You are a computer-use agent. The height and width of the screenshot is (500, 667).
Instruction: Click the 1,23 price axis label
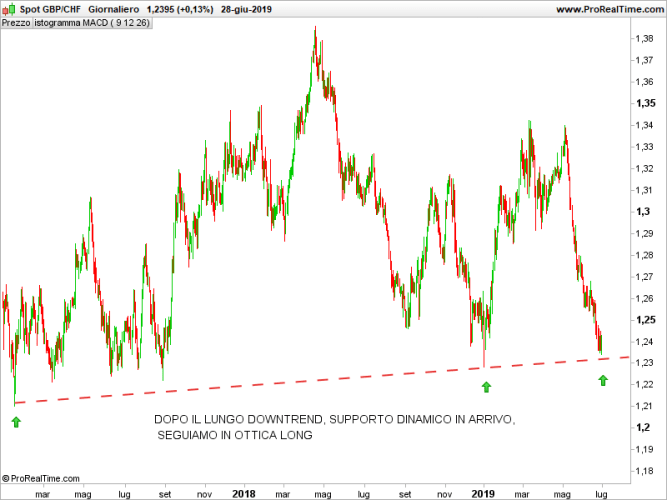(644, 363)
